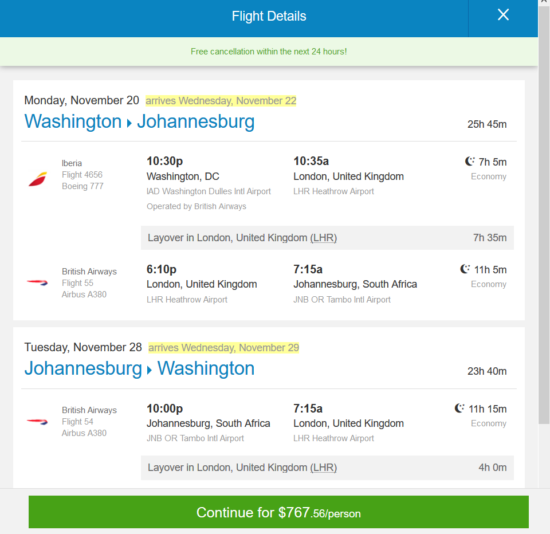The width and height of the screenshot is (550, 534).
Task: Click LHR code in first layover bar
Action: (x=323, y=238)
